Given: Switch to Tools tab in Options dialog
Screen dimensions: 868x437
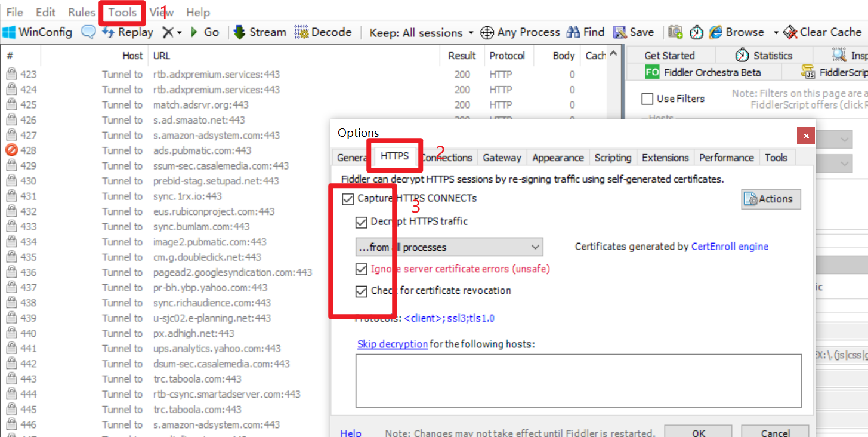Looking at the screenshot, I should (776, 158).
